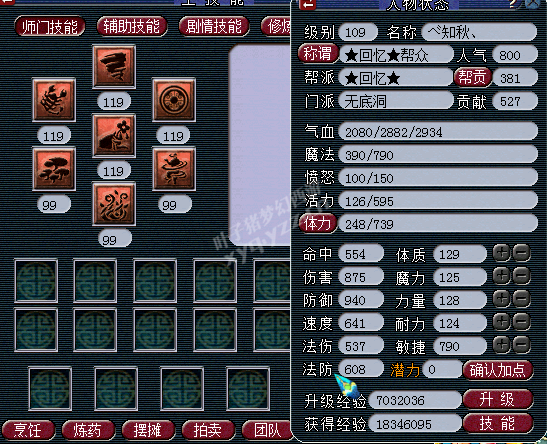Confirm points with 确认加点 button
This screenshot has height=444, width=547.
pos(498,370)
